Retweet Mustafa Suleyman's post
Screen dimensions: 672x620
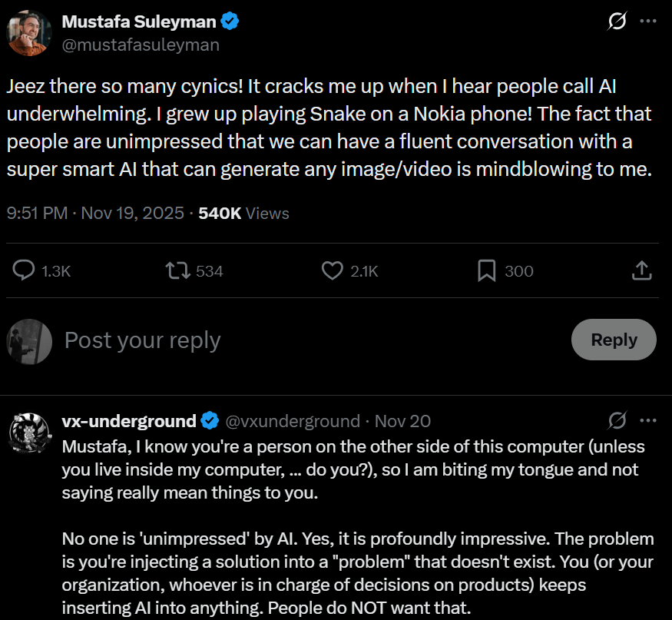point(178,270)
